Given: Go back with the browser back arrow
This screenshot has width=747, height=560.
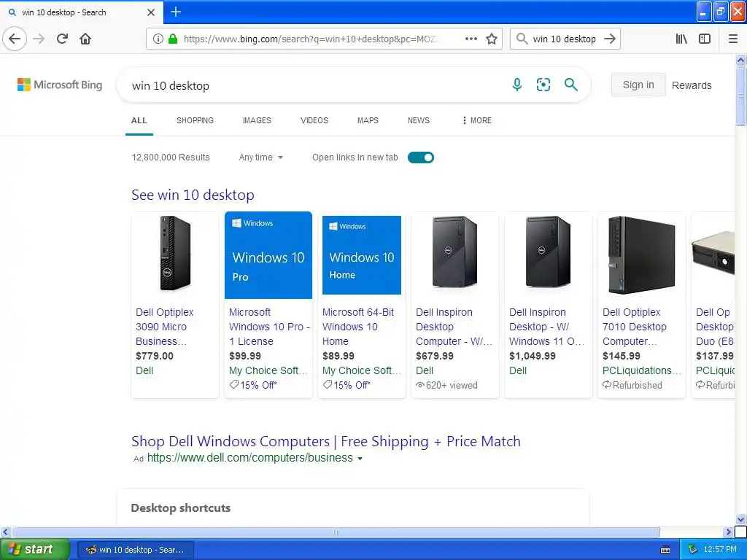Looking at the screenshot, I should click(x=15, y=39).
